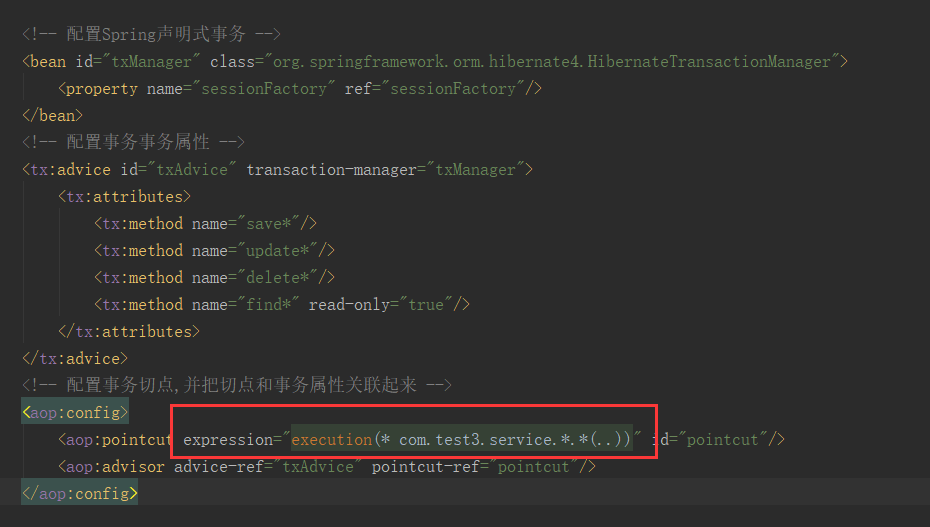Click the tx:method update* line

[x=214, y=251]
